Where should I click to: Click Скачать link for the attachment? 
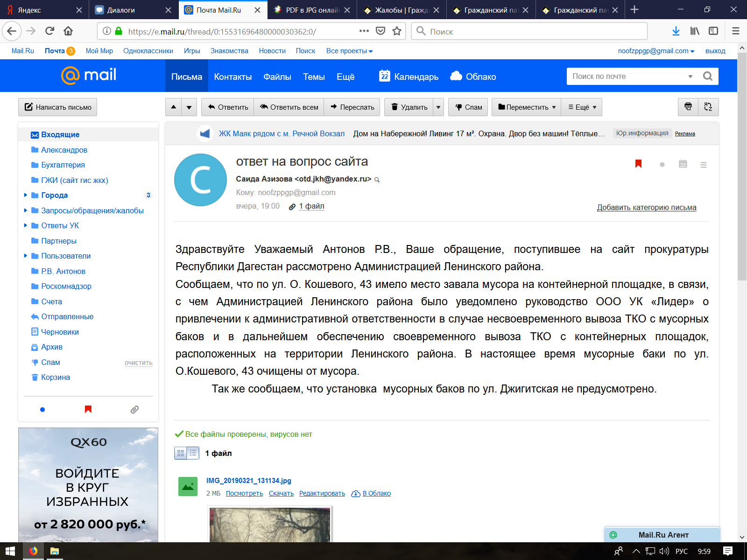pos(281,493)
